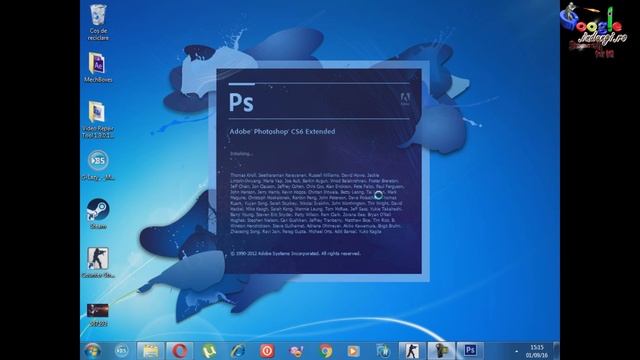This screenshot has height=360, width=640.
Task: Launch Internet Explorer from the taskbar
Action: (238, 351)
